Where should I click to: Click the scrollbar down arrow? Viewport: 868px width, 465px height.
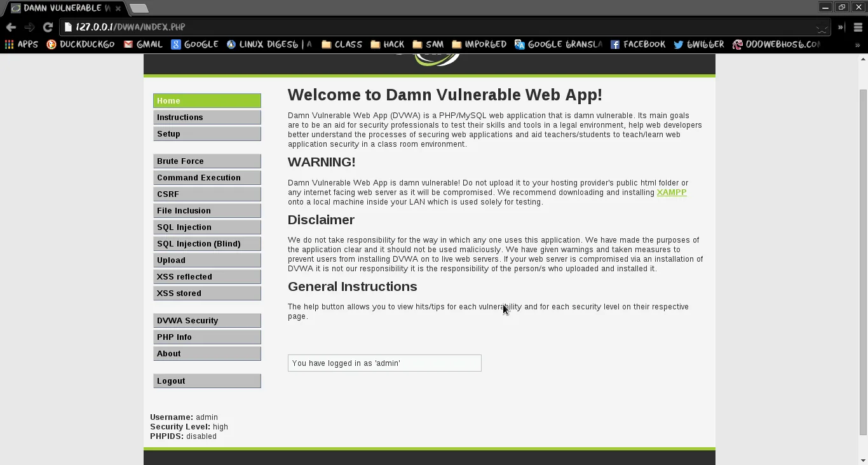coord(863,460)
